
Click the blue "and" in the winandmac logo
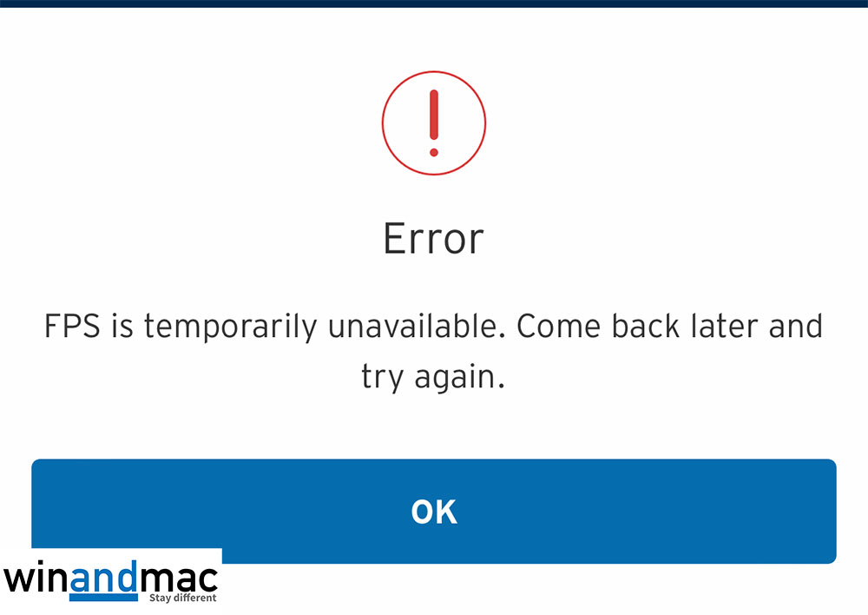click(x=104, y=577)
